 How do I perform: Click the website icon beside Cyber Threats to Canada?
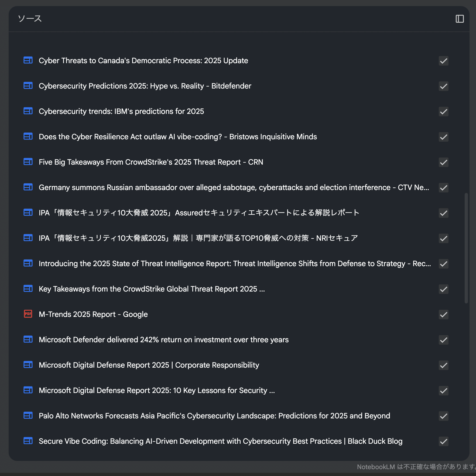point(28,60)
